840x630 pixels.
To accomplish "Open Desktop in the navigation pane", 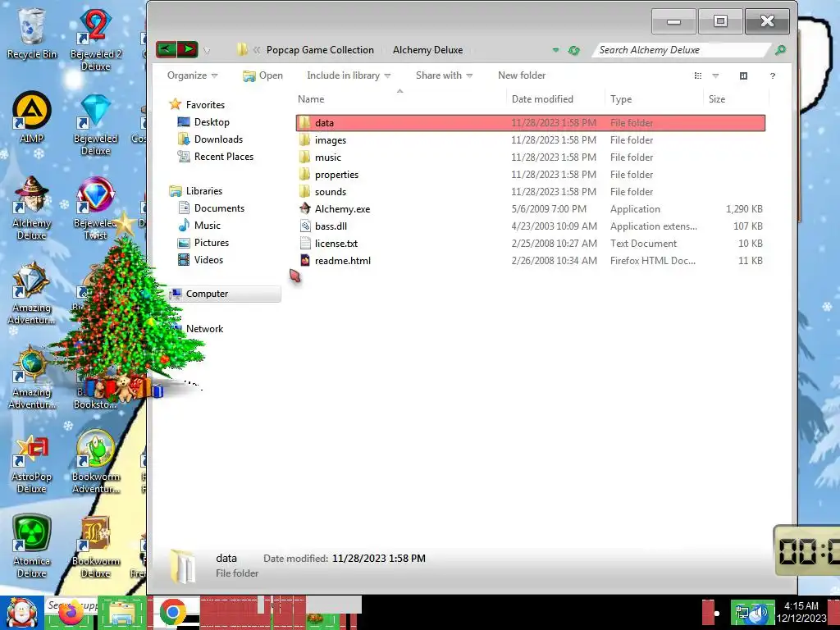I will tap(203, 122).
